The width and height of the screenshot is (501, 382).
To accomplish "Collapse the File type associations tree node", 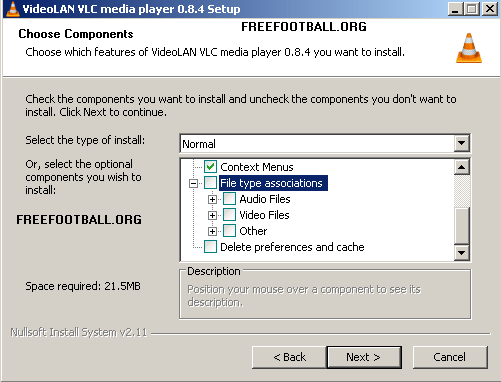I will click(193, 183).
